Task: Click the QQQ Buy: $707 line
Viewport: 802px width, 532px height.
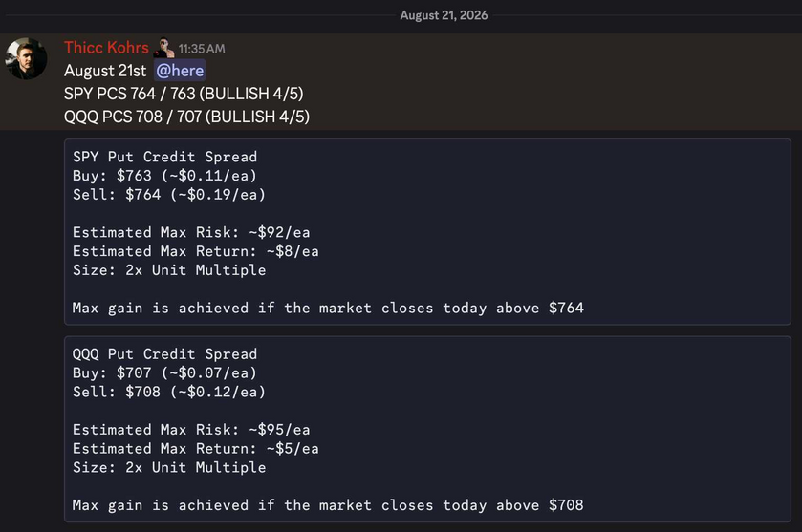Action: pyautogui.click(x=164, y=372)
